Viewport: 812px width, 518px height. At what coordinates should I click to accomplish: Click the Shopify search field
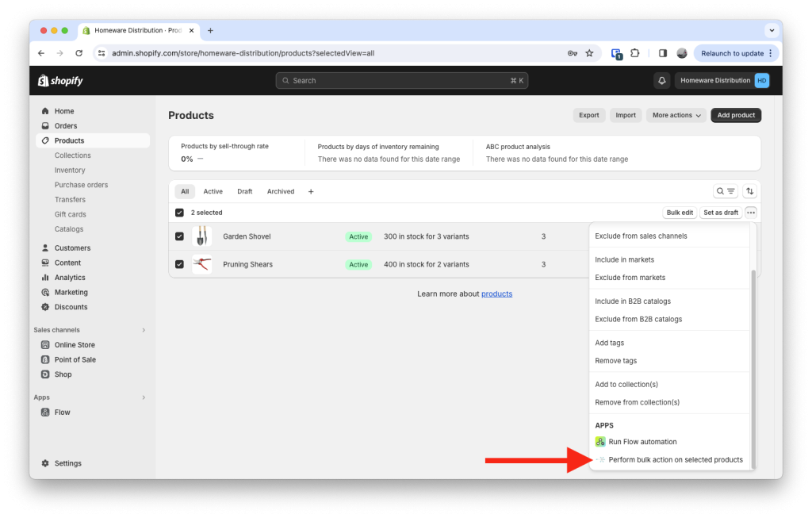click(402, 81)
